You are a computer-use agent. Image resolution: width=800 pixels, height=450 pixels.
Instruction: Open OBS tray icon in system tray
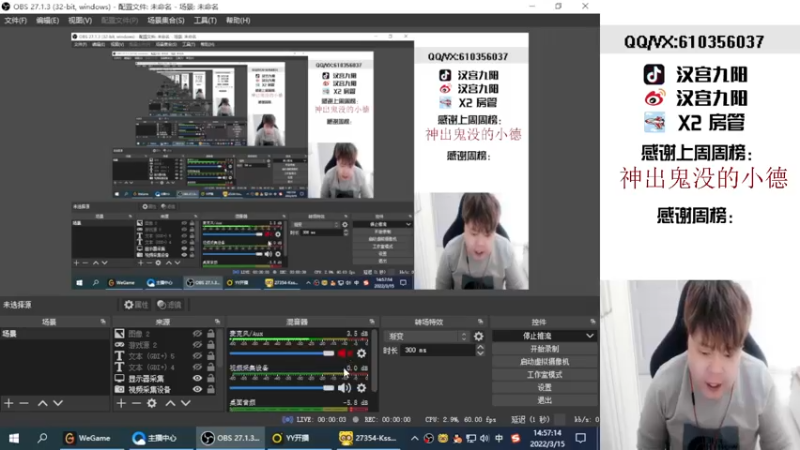point(429,438)
